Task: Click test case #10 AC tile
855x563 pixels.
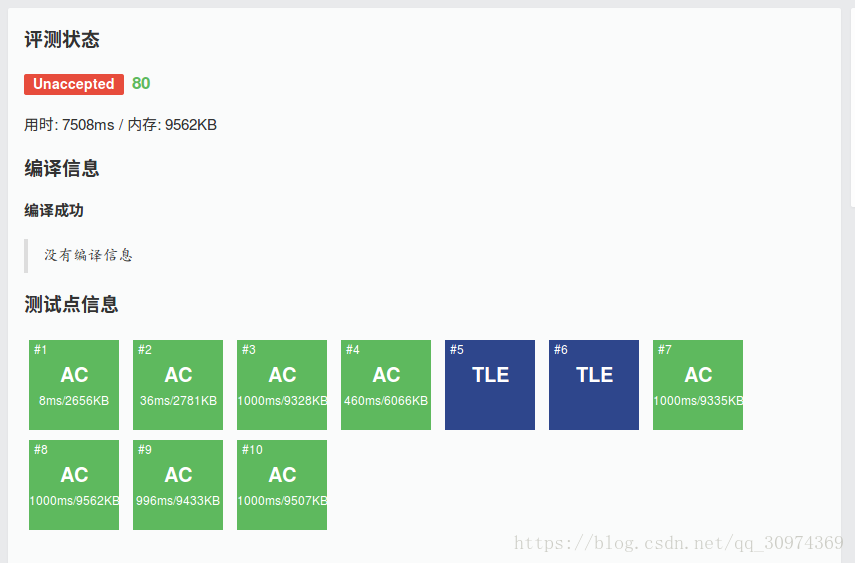Action: 282,485
